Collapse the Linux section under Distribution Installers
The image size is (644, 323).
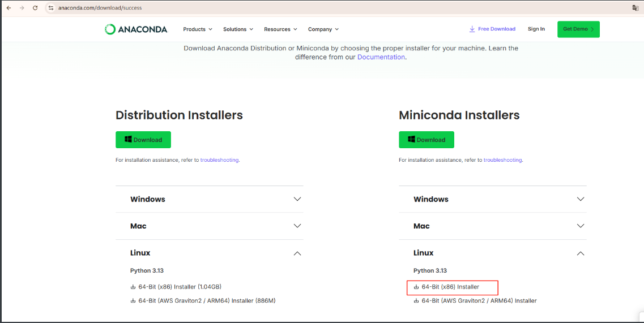coord(210,253)
